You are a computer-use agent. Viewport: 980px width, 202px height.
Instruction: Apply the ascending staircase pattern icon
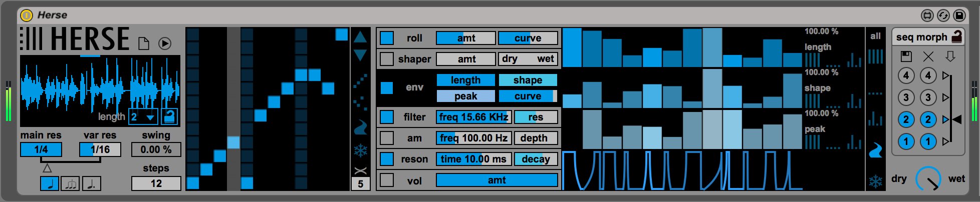[x=360, y=81]
